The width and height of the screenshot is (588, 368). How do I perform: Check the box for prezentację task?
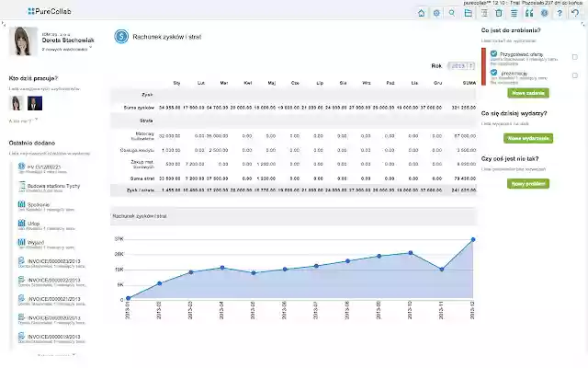click(x=575, y=77)
